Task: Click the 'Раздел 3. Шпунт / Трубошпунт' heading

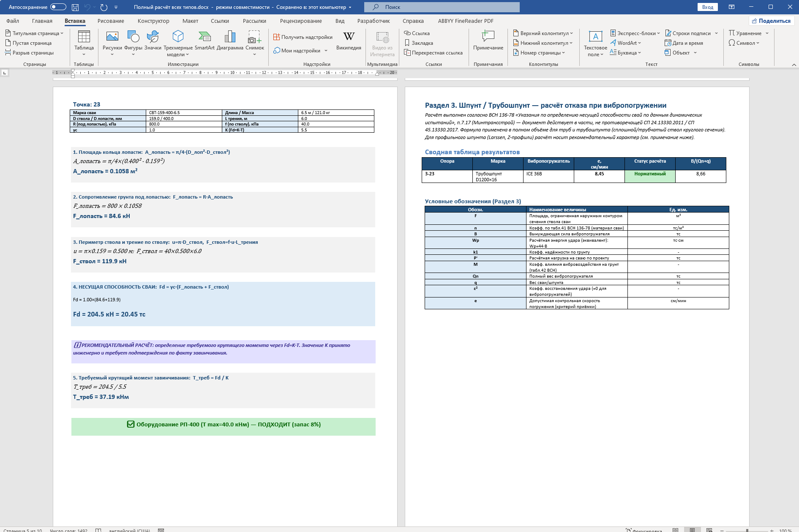Action: (x=545, y=105)
